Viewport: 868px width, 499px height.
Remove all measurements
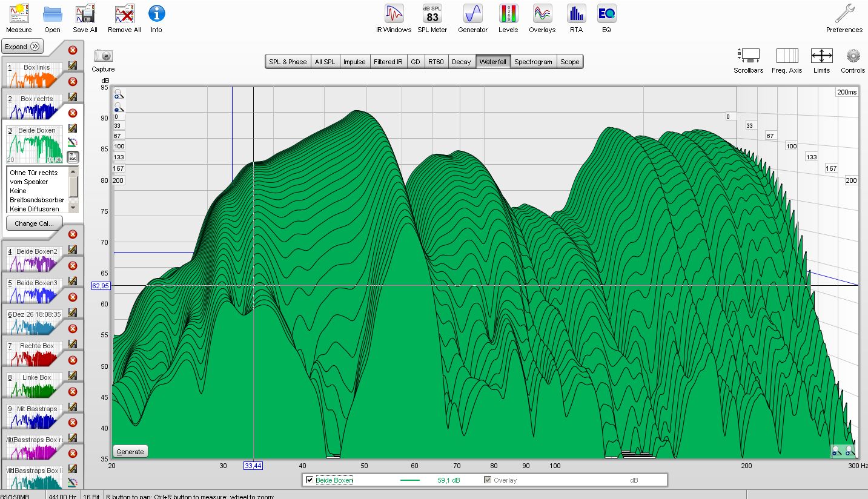pyautogui.click(x=124, y=18)
